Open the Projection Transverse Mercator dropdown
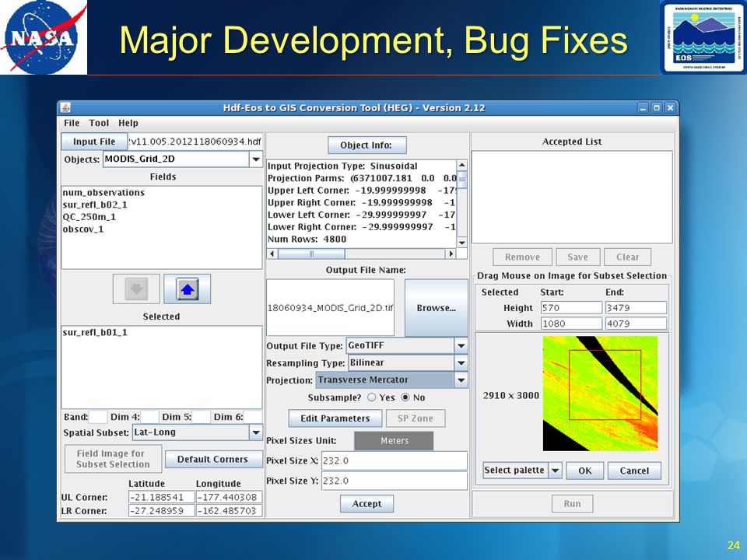Image resolution: width=747 pixels, height=560 pixels. click(461, 380)
